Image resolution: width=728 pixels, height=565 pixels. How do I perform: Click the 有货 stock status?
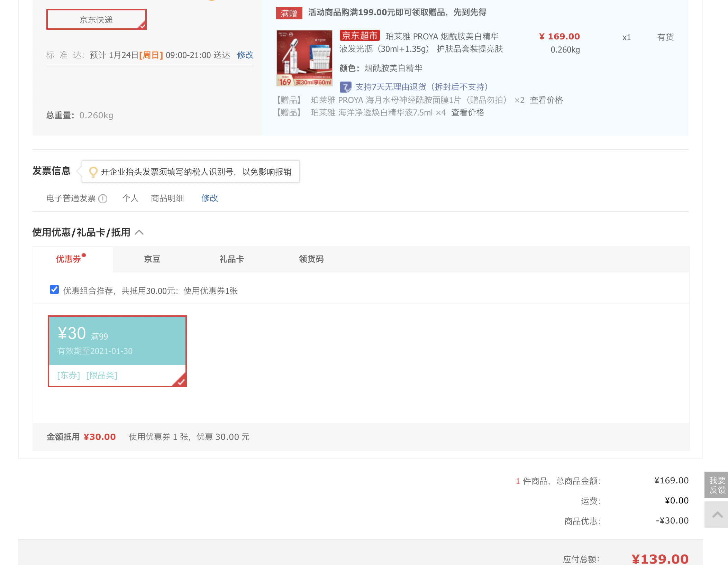tap(665, 37)
